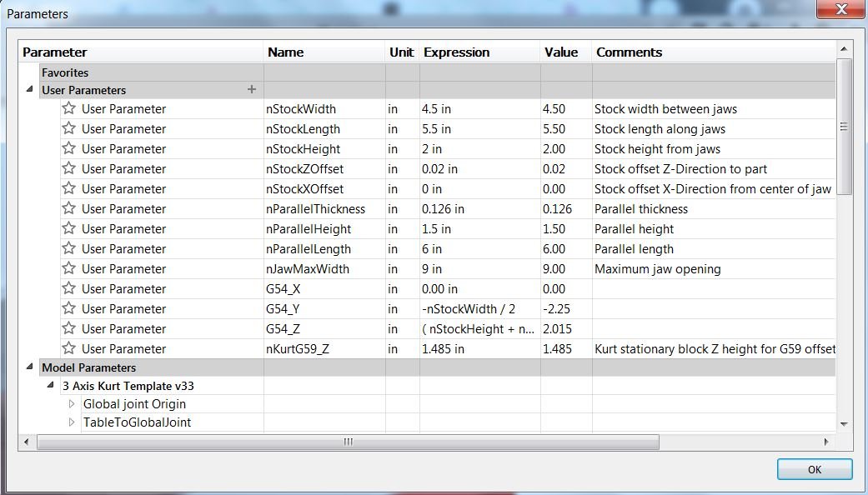Toggle favorite star for nStockHeight

[x=68, y=148]
